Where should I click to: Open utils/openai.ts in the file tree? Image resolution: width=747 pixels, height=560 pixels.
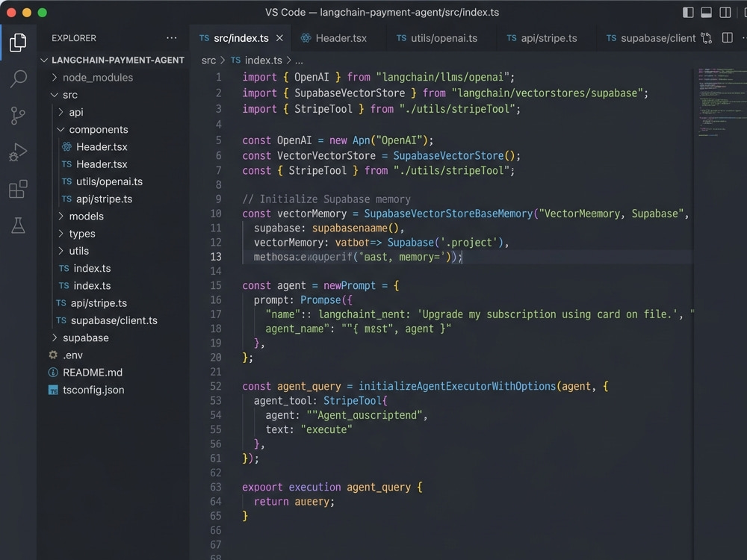pyautogui.click(x=110, y=181)
